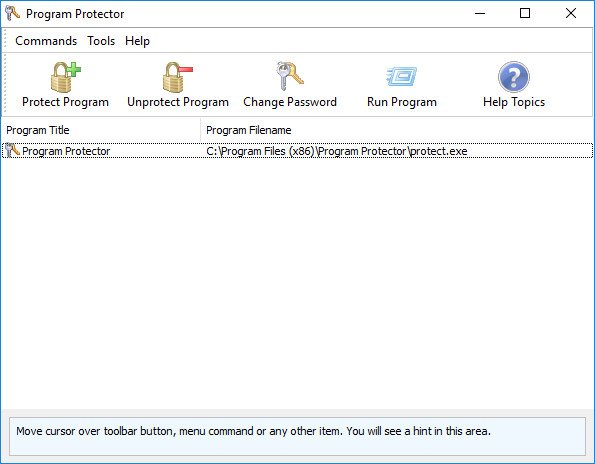Image resolution: width=595 pixels, height=464 pixels.
Task: Maximize the Program Protector window
Action: 525,14
